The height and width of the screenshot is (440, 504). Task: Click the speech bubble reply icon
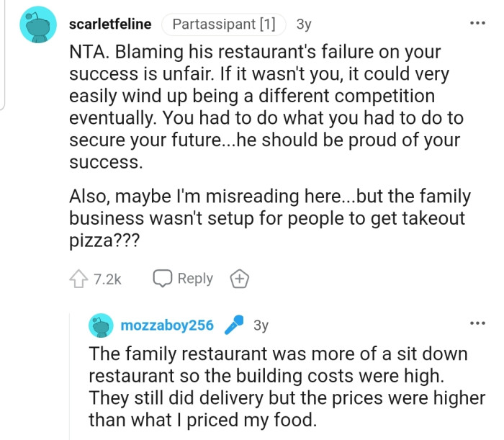point(163,279)
